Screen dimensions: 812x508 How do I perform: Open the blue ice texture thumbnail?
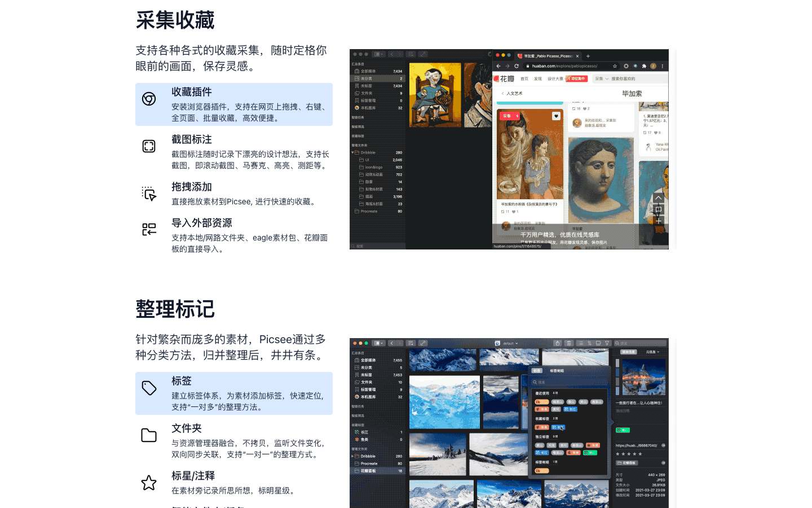(444, 402)
